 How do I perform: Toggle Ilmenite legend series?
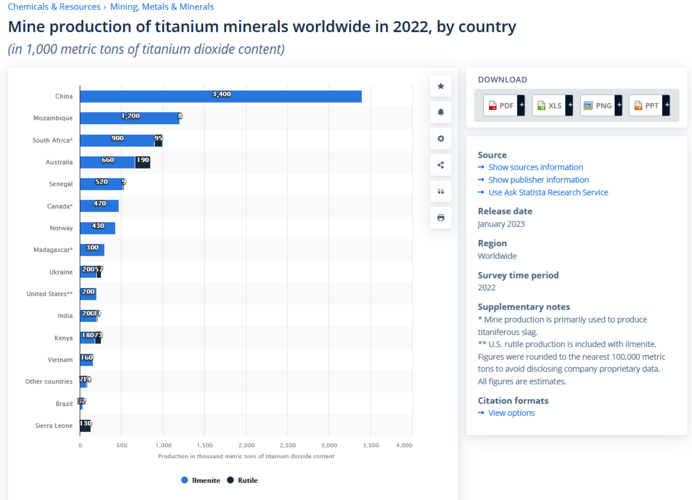[201, 480]
